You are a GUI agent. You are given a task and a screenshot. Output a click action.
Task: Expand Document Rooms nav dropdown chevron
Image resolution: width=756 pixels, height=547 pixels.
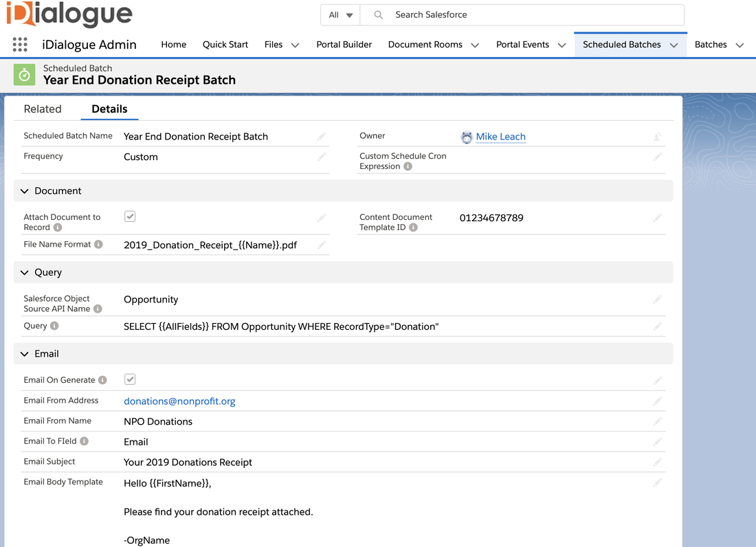[475, 45]
